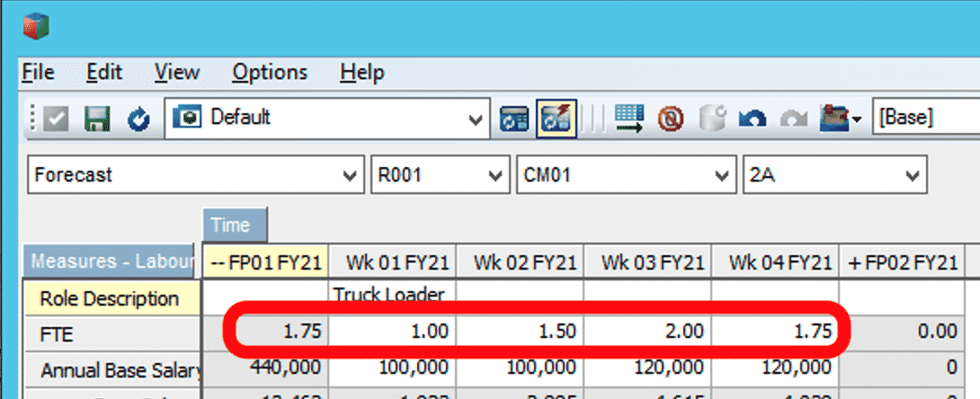
Task: Click FTE cell 1.50 under Wk 02
Action: pos(520,332)
